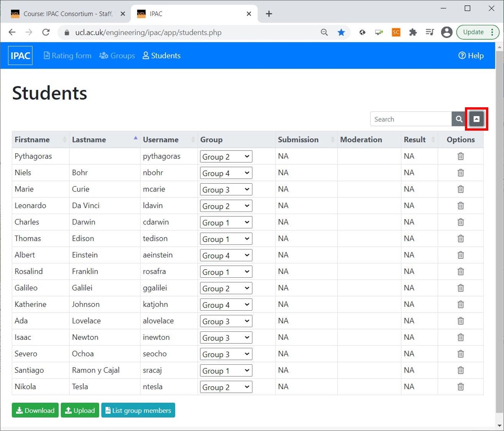Open group dropdown for Pythagoras

click(x=226, y=156)
